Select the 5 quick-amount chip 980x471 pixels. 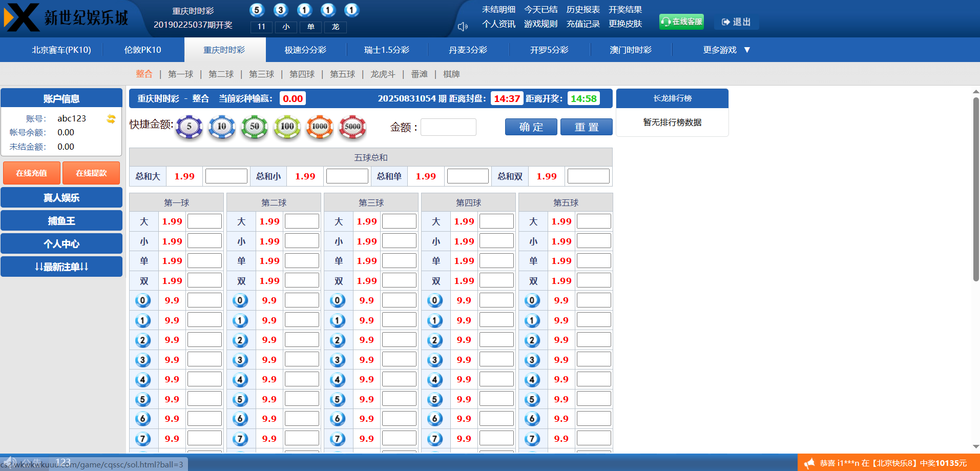click(189, 127)
